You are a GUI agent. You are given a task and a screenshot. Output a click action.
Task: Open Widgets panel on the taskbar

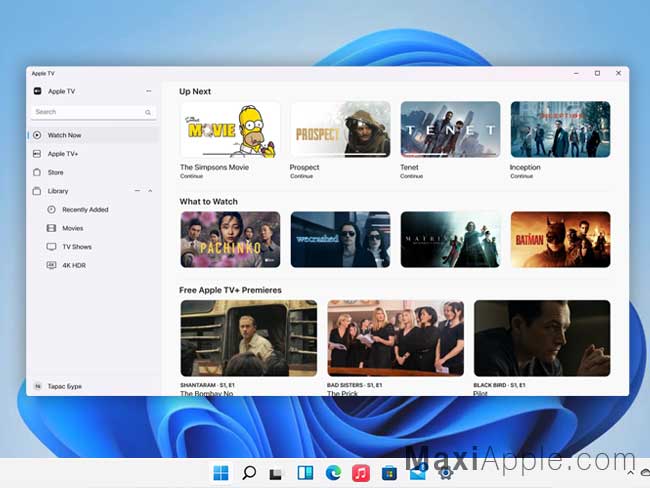point(305,473)
